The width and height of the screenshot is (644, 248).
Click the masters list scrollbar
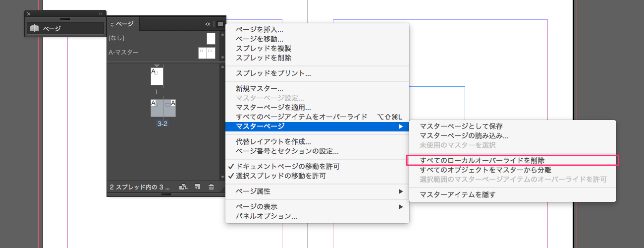tap(222, 46)
